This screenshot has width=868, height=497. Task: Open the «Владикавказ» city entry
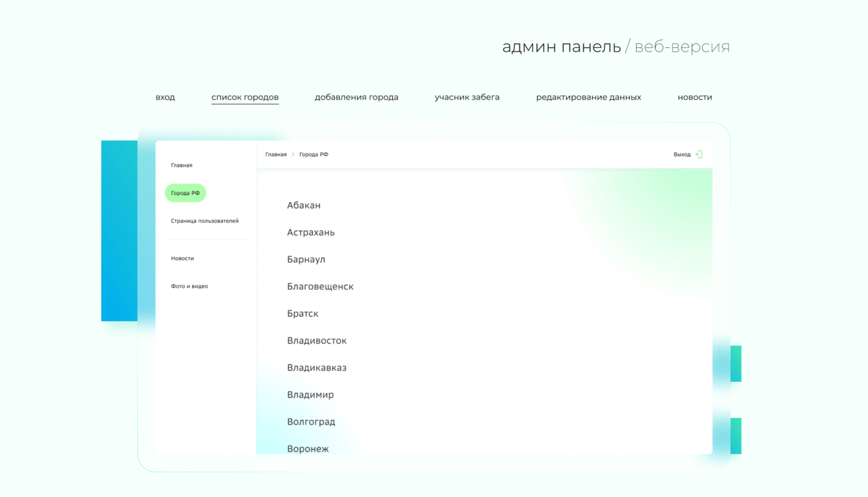click(317, 368)
